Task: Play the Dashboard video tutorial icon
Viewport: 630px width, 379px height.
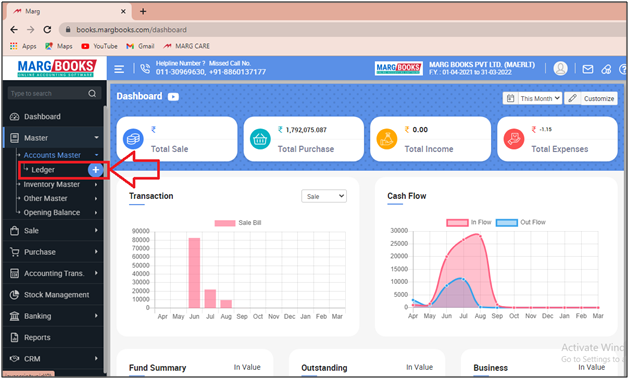Action: 173,96
